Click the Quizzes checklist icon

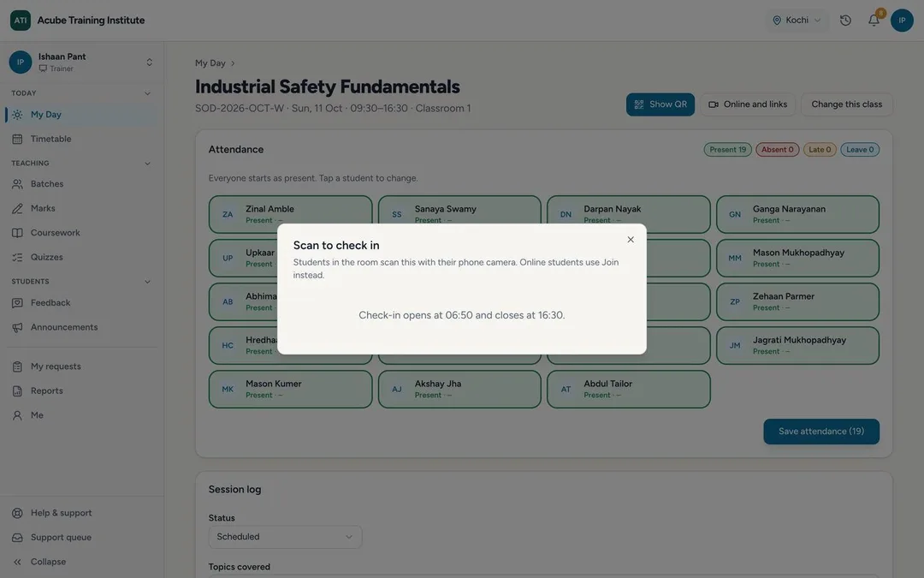18,257
